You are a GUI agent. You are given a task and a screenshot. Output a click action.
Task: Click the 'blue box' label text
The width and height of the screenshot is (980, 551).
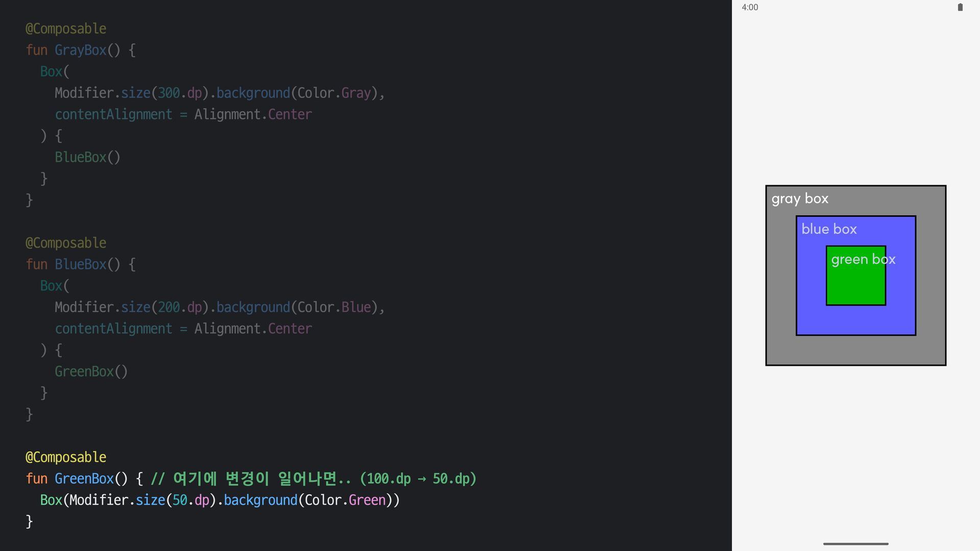[829, 229]
